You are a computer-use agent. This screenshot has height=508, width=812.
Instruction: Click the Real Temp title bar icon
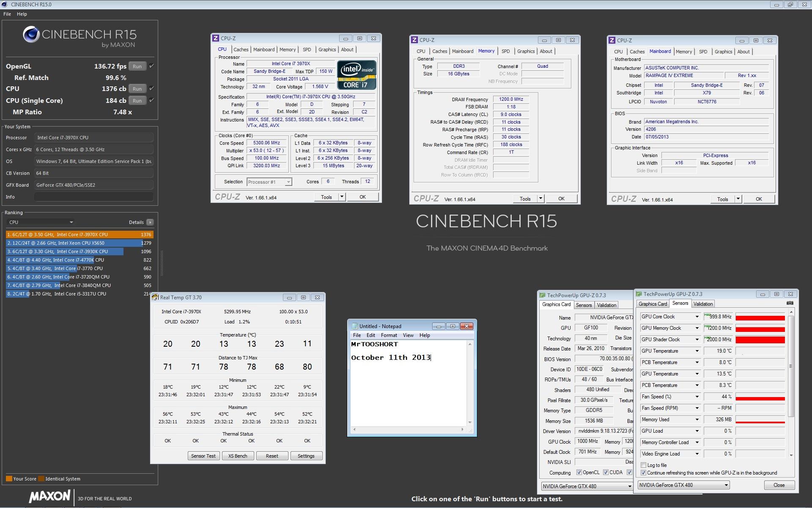(x=155, y=298)
